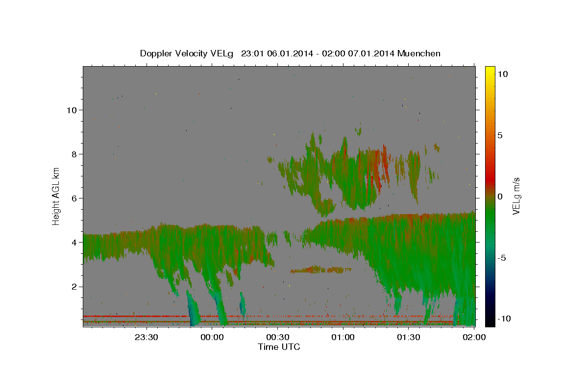Click the colorbar value -10 label
588x392 pixels.
(x=505, y=319)
